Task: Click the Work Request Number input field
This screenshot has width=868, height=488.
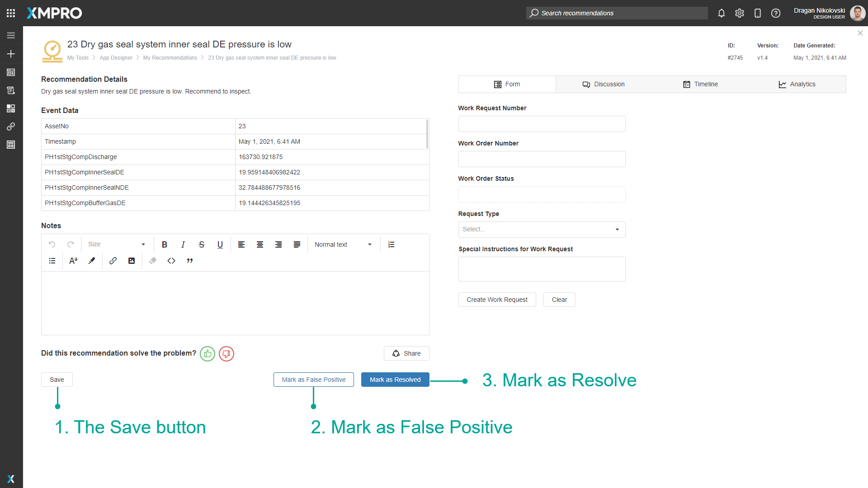Action: (x=542, y=124)
